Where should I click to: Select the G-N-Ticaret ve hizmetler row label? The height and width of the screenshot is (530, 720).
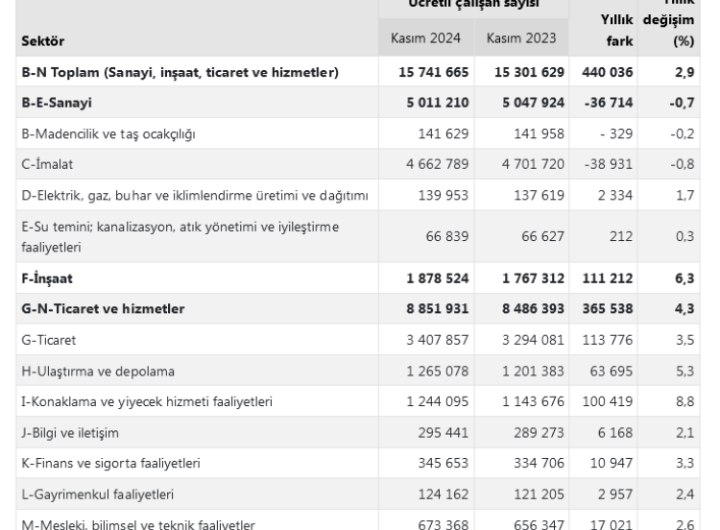[102, 310]
